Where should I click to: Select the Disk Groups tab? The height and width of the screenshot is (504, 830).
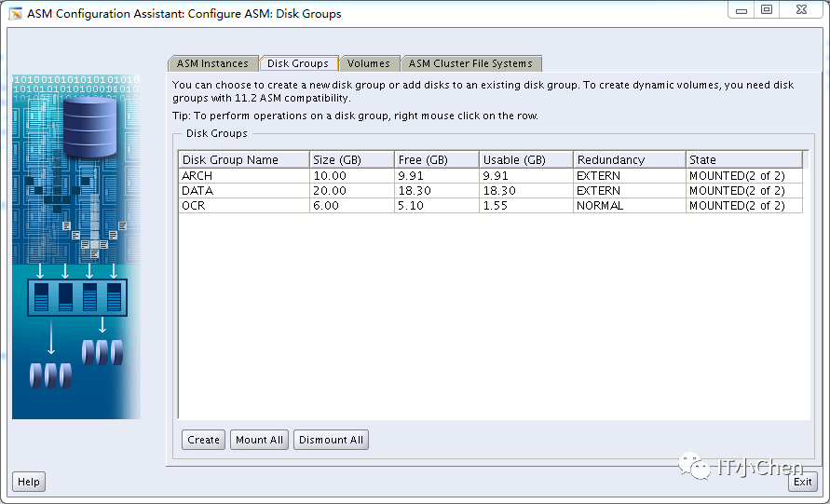click(x=298, y=63)
